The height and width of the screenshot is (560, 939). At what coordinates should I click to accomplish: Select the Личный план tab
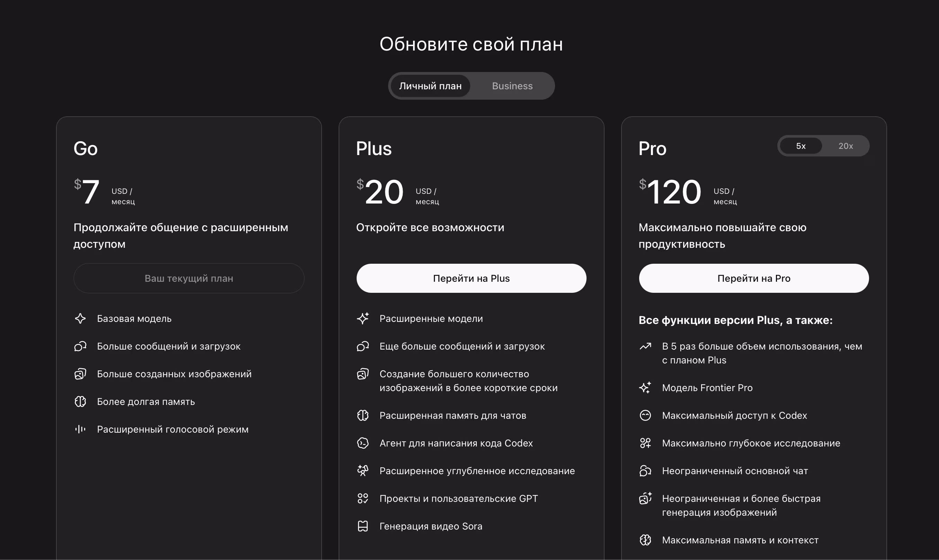tap(430, 86)
